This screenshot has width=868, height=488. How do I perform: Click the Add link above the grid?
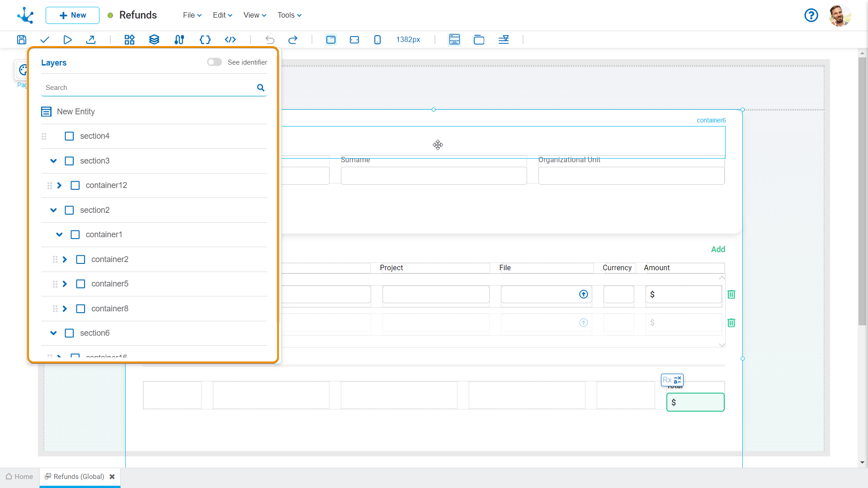click(x=717, y=249)
